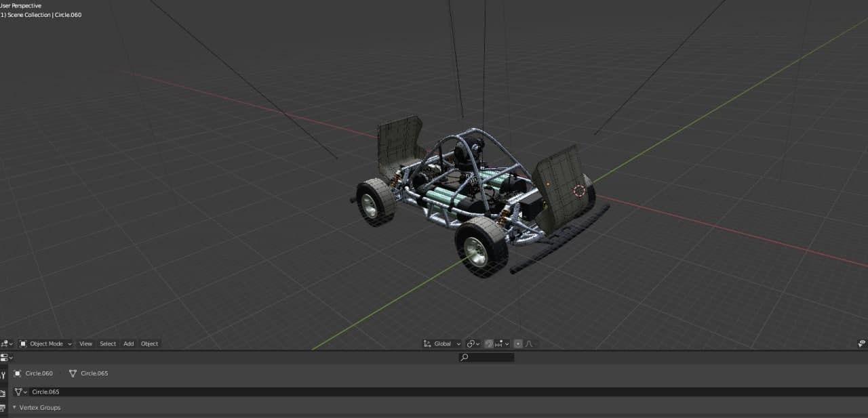
Task: Click the editor type selector in viewport header
Action: tap(6, 343)
